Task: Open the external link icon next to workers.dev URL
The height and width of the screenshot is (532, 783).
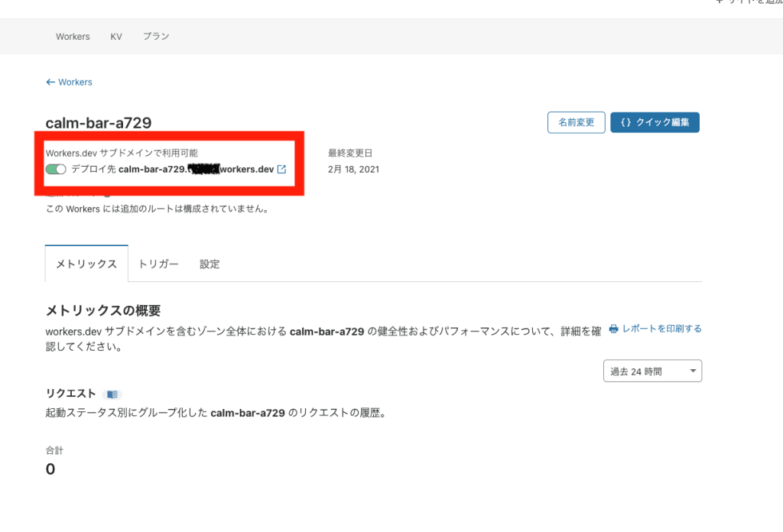Action: click(281, 169)
